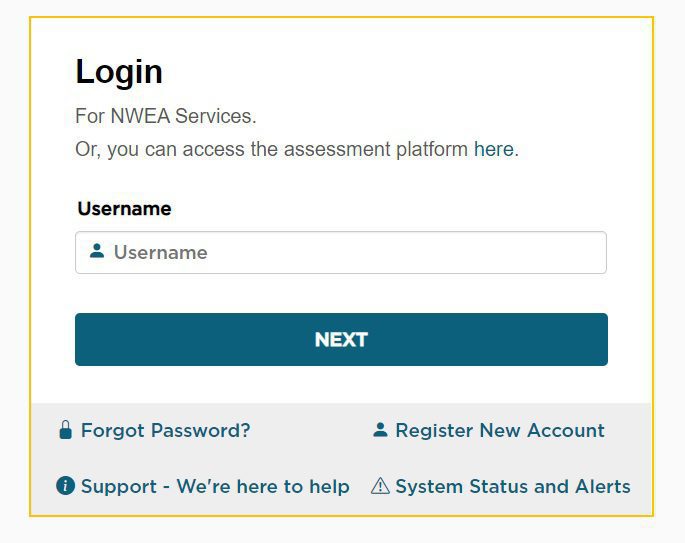Viewport: 685px width, 543px height.
Task: Click the user icon inside Username field
Action: 97,252
